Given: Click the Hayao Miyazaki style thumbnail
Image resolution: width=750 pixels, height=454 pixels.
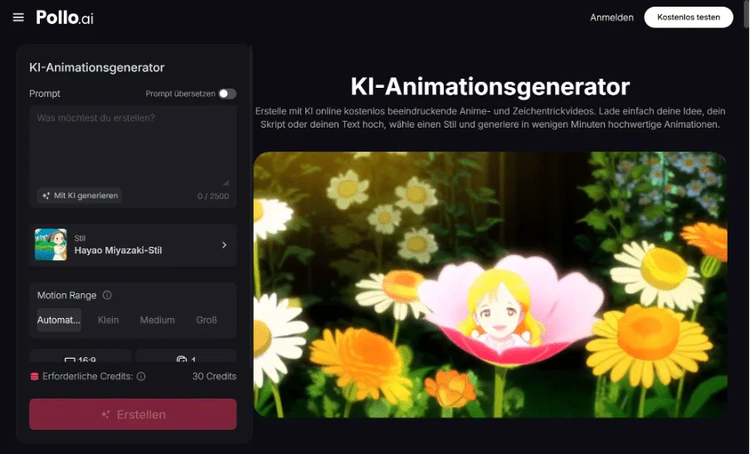Looking at the screenshot, I should (x=51, y=244).
